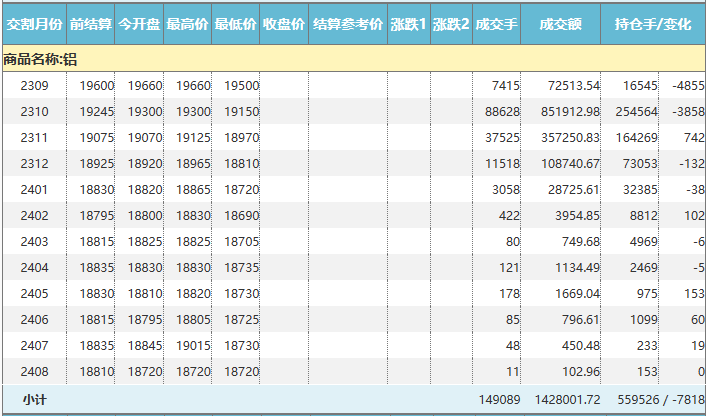The width and height of the screenshot is (706, 416).
Task: Select the 成交手 column header
Action: tap(496, 23)
